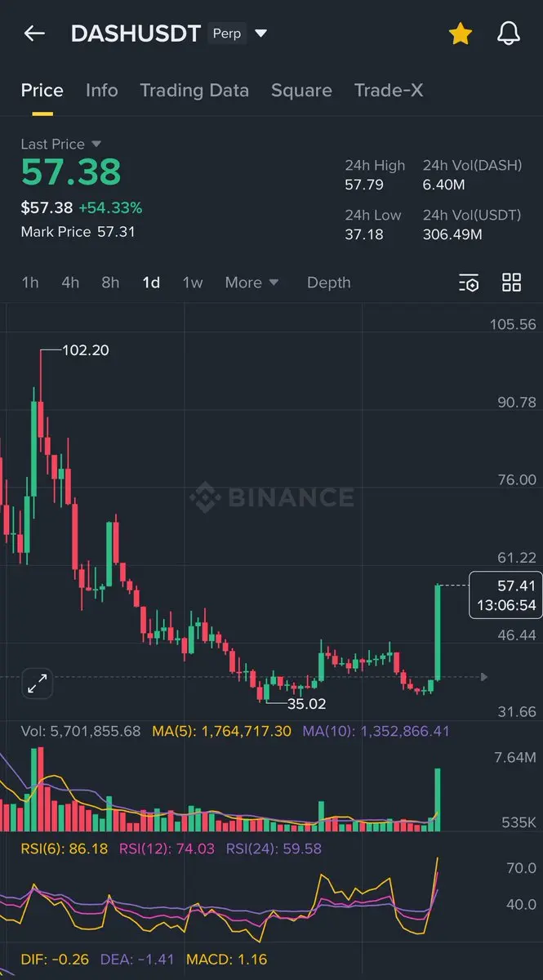Click the DIF: -0.26 label

pos(56,960)
